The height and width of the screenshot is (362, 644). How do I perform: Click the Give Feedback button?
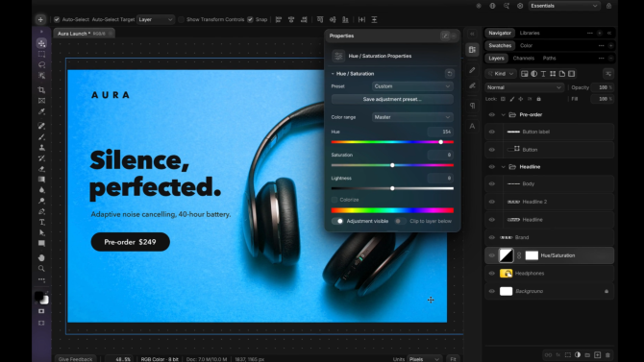coord(75,359)
